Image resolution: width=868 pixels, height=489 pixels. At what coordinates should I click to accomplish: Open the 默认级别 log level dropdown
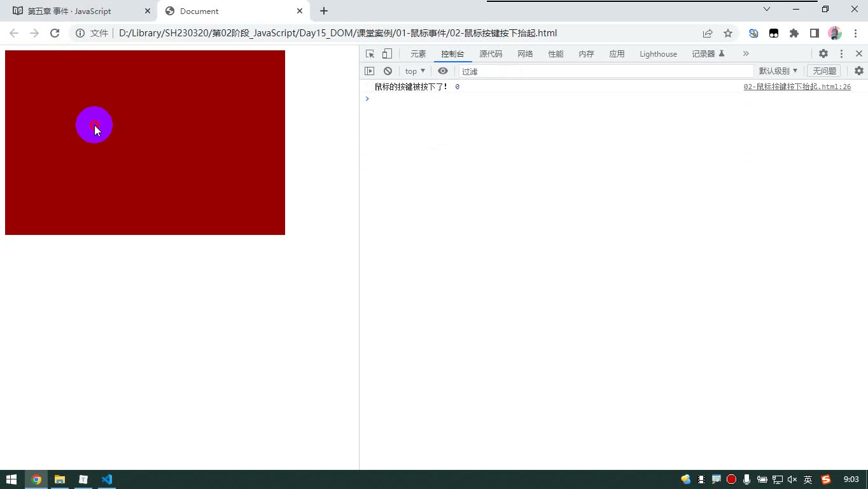click(778, 71)
